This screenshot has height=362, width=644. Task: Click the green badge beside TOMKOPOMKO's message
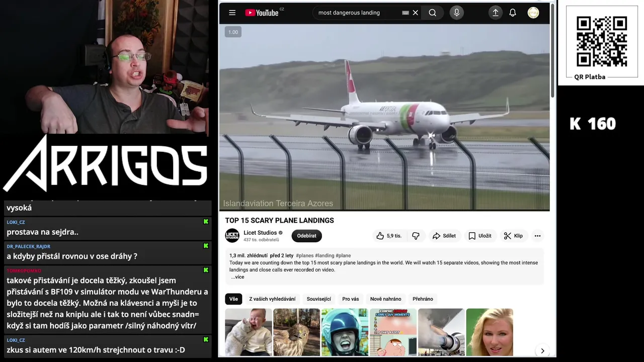pyautogui.click(x=206, y=270)
